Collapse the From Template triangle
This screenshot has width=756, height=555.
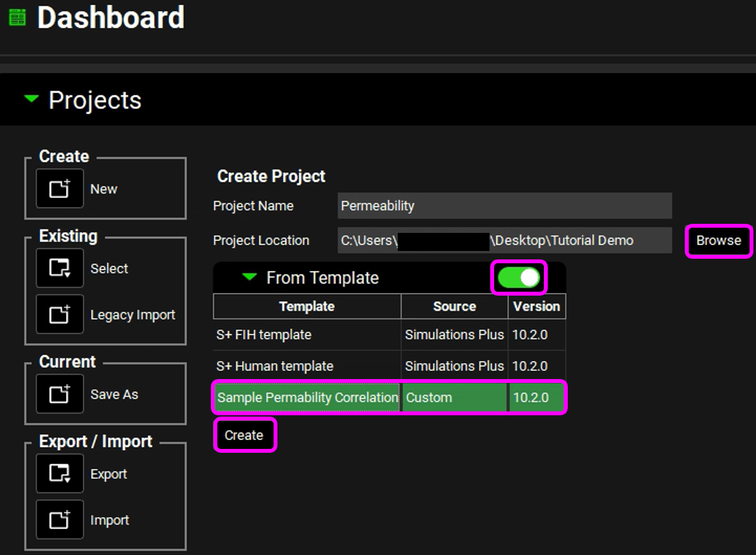tap(249, 277)
